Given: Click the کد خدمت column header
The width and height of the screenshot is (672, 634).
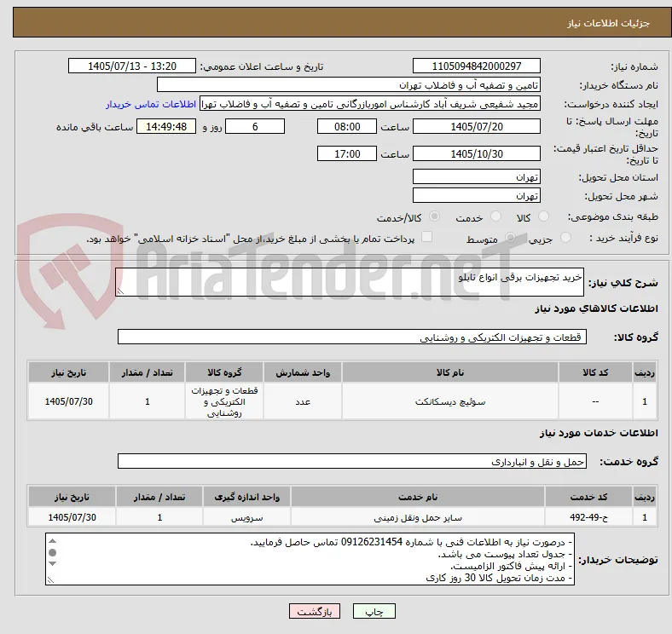Looking at the screenshot, I should pos(589,497).
